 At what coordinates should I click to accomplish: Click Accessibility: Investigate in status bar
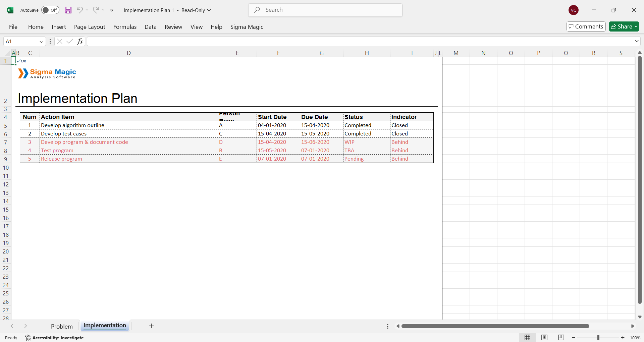(x=55, y=338)
